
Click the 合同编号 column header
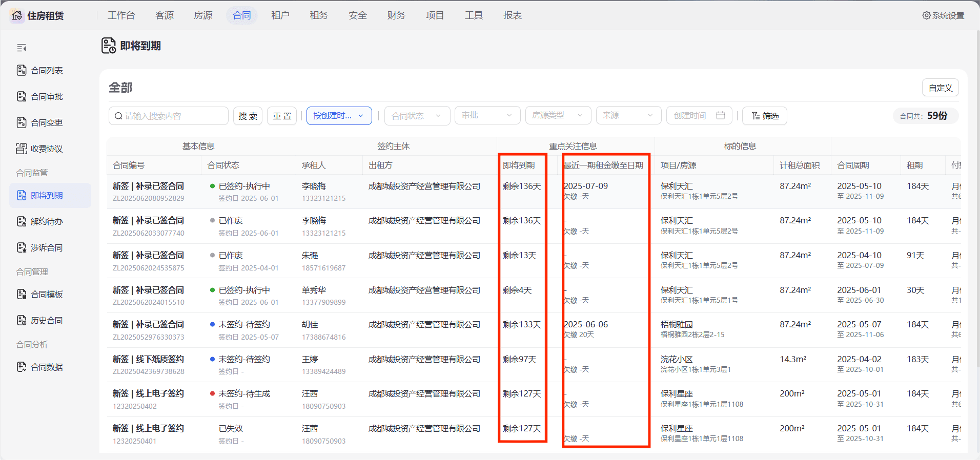(129, 165)
